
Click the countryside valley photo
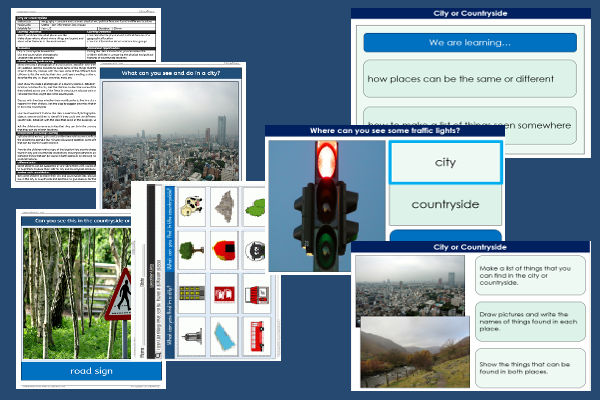[415, 352]
